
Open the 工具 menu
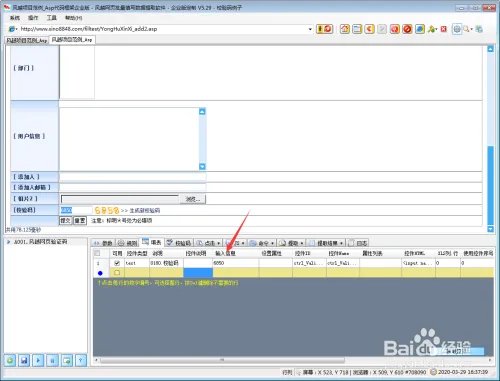coord(51,18)
